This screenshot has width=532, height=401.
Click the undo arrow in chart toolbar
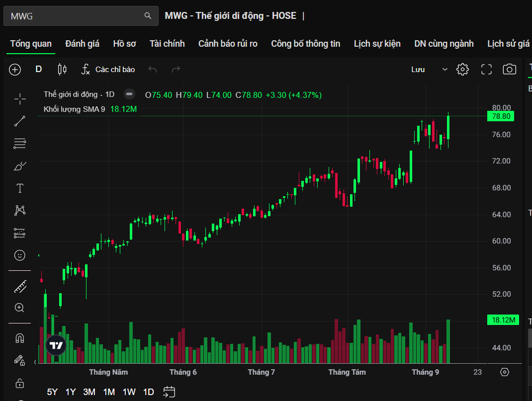pyautogui.click(x=153, y=70)
